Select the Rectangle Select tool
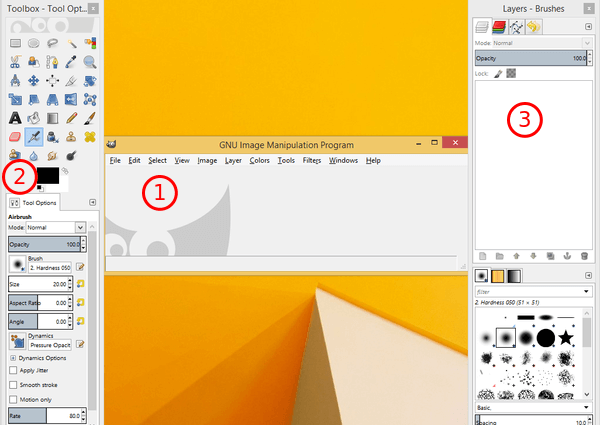 click(15, 43)
